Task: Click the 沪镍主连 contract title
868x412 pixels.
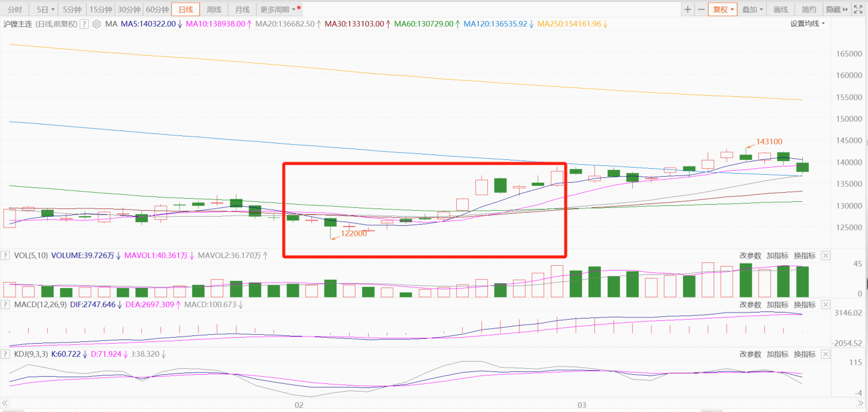Action: [x=19, y=24]
